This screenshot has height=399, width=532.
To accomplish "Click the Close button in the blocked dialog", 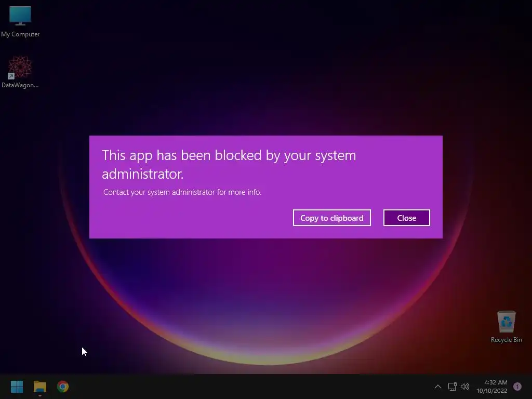I will click(406, 218).
